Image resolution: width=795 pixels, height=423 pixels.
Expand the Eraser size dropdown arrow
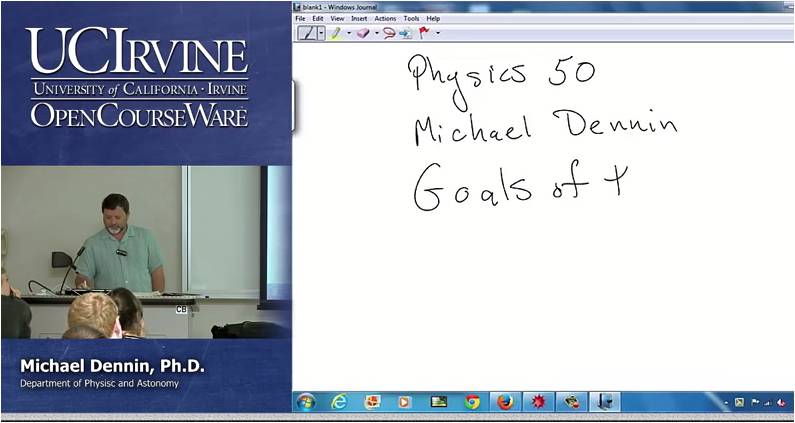(x=376, y=33)
